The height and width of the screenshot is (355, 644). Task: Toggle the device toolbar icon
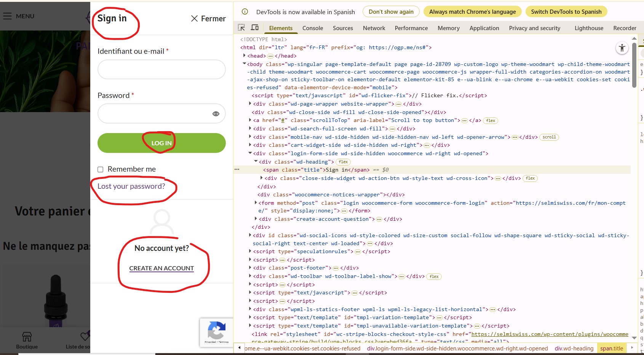[255, 27]
